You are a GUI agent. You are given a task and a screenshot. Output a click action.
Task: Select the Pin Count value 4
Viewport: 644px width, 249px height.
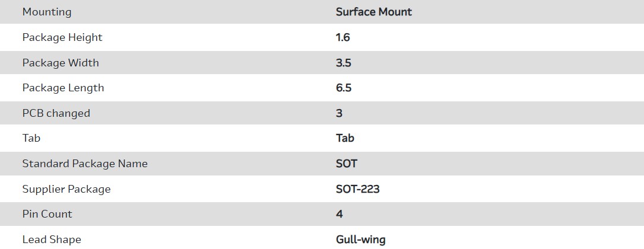tap(339, 214)
